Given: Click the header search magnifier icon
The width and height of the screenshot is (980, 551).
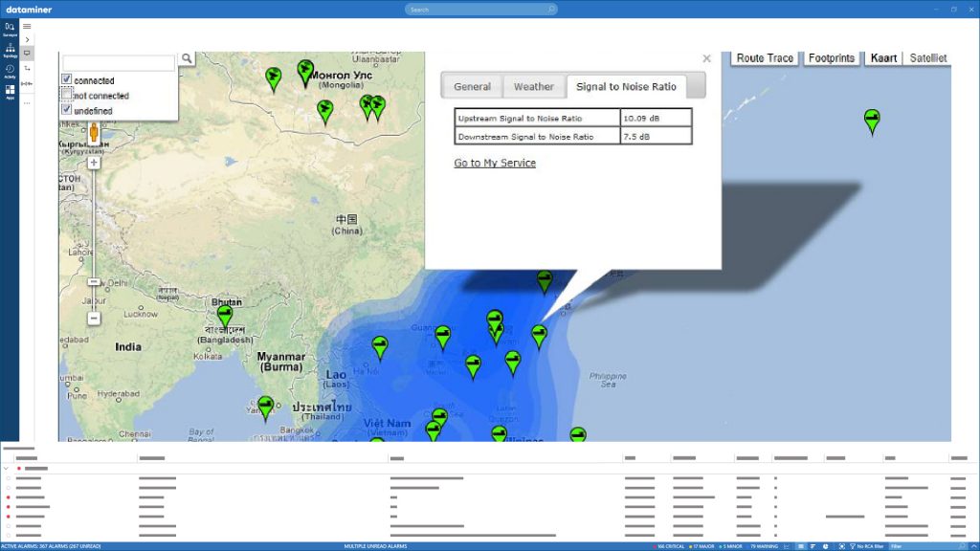Looking at the screenshot, I should [550, 10].
